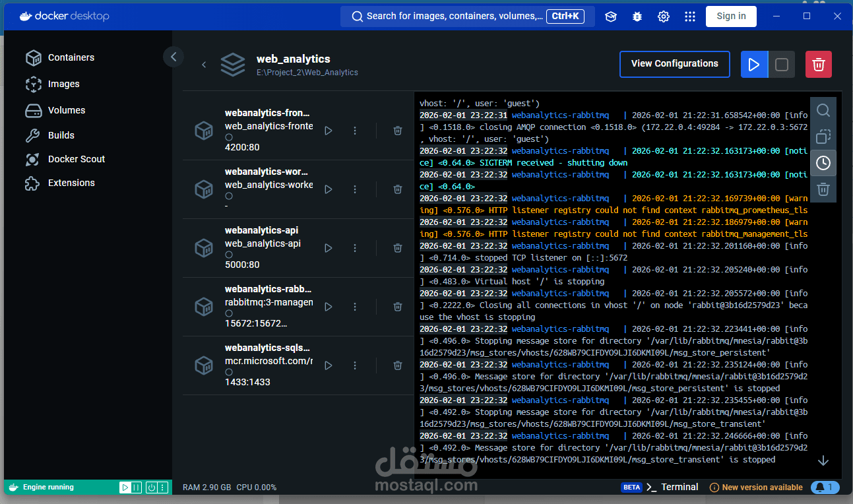This screenshot has width=853, height=504.
Task: Collapse the sidebar with the chevron
Action: pyautogui.click(x=174, y=57)
